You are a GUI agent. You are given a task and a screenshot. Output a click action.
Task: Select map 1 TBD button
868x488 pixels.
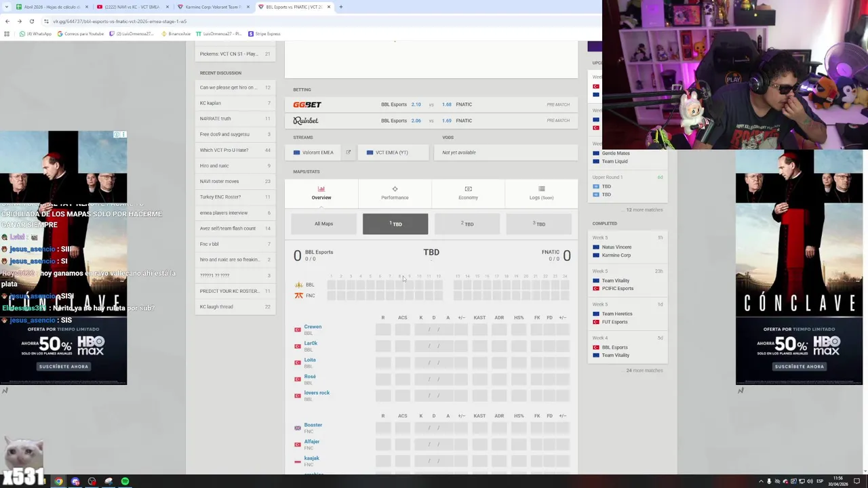pos(395,224)
